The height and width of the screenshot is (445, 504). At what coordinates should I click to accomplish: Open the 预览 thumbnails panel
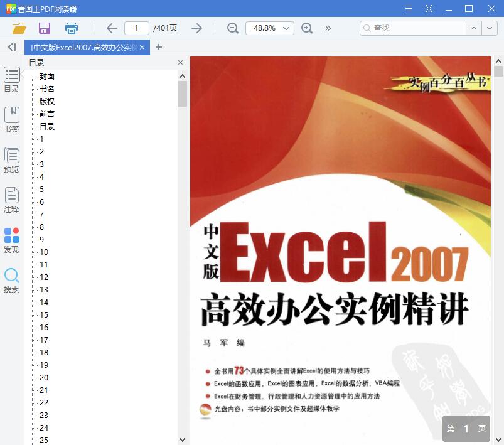click(x=12, y=160)
